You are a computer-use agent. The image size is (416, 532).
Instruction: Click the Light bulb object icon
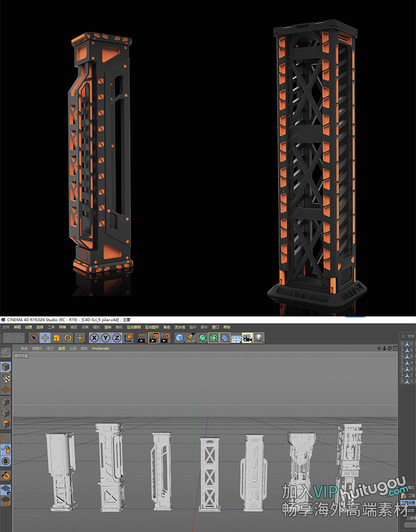pyautogui.click(x=258, y=337)
